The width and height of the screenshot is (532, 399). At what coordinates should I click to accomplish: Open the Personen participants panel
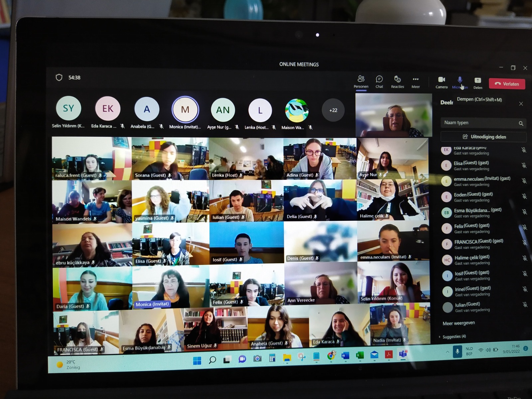click(x=361, y=81)
